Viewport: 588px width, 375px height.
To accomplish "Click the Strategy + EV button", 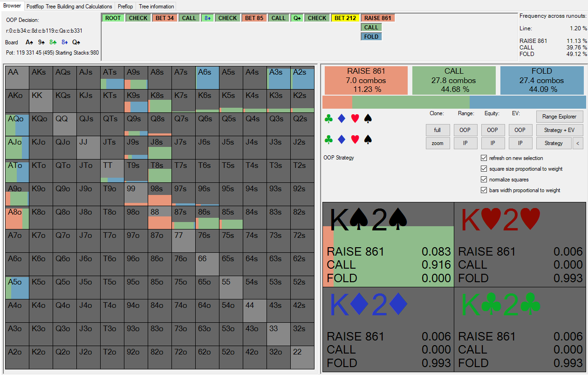I will click(x=560, y=130).
